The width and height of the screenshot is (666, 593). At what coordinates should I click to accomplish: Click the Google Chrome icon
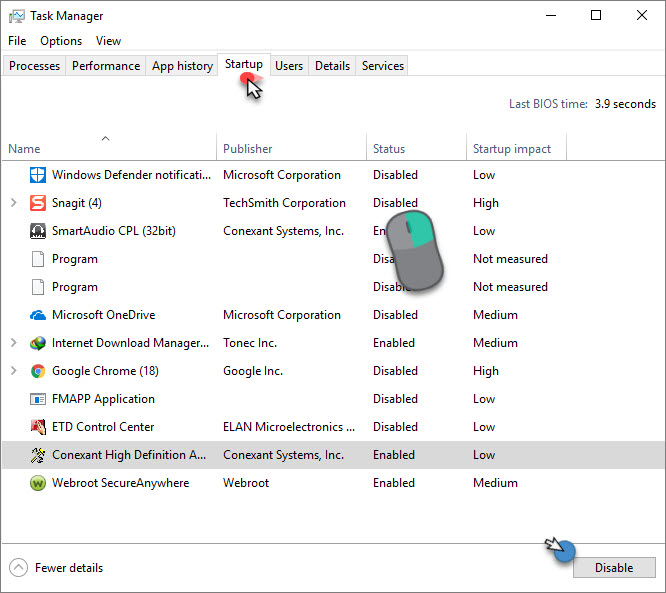coord(38,371)
